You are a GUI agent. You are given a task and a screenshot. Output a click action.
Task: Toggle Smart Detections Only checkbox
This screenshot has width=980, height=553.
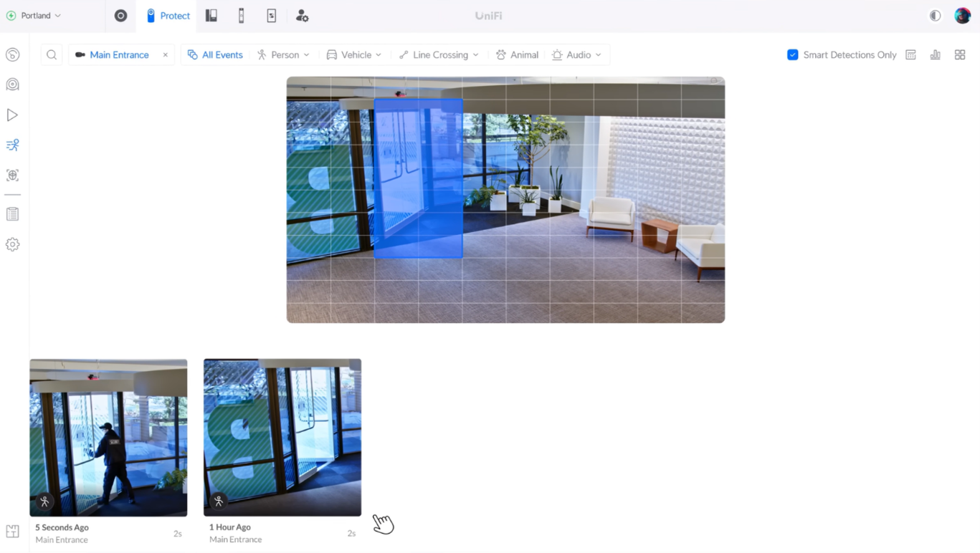point(792,55)
